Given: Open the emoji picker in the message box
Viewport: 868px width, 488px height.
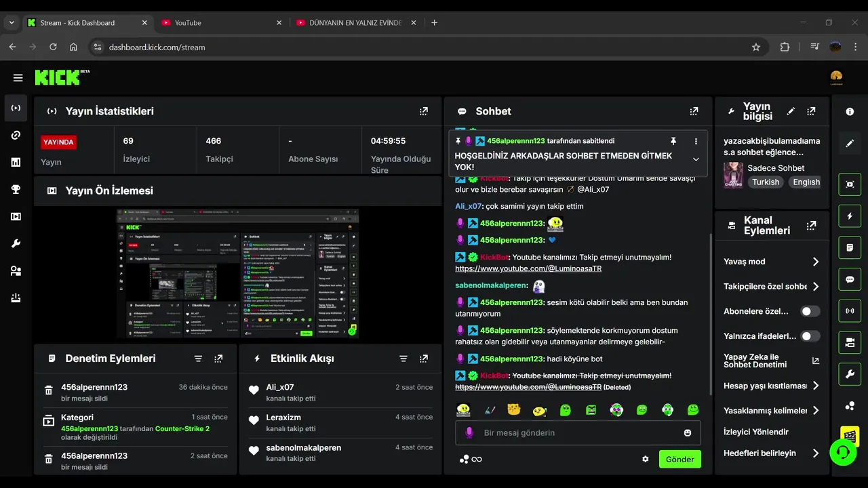Looking at the screenshot, I should coord(688,432).
